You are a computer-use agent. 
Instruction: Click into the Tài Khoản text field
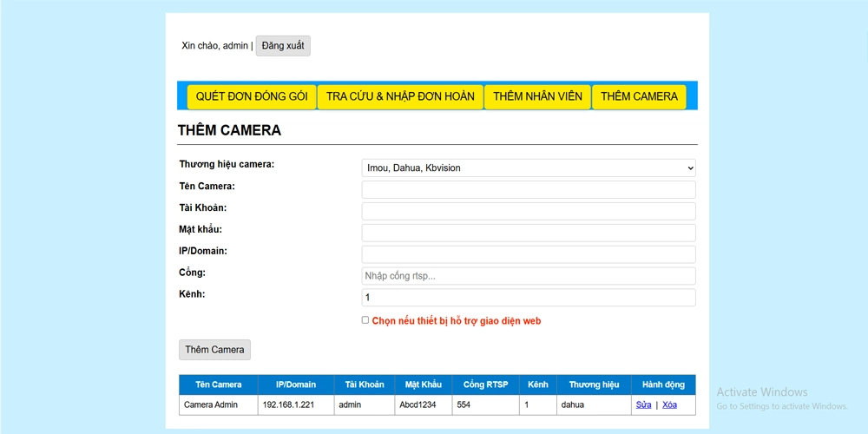(528, 212)
